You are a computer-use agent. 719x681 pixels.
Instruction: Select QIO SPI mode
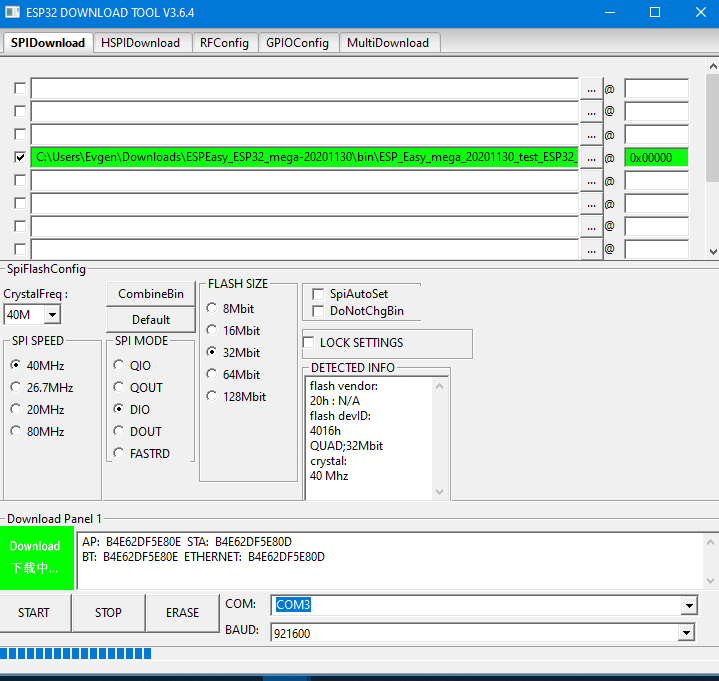132,365
